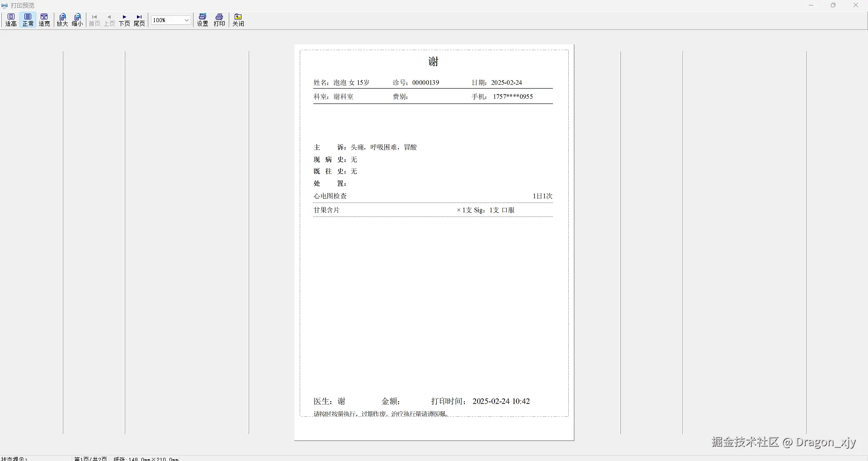The height and width of the screenshot is (461, 868).
Task: Open print 设置 settings
Action: click(x=203, y=20)
